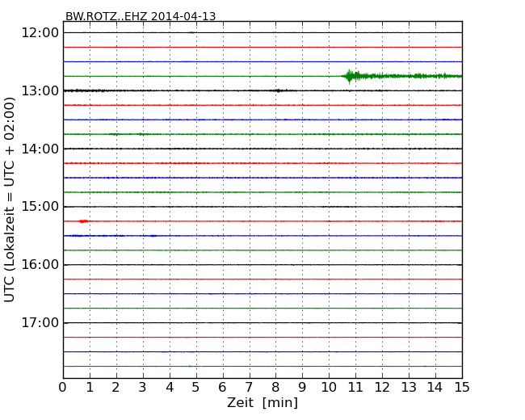Screen dimensions: 525x420
Task: Click the 17:00 time label
Action: tap(40, 323)
